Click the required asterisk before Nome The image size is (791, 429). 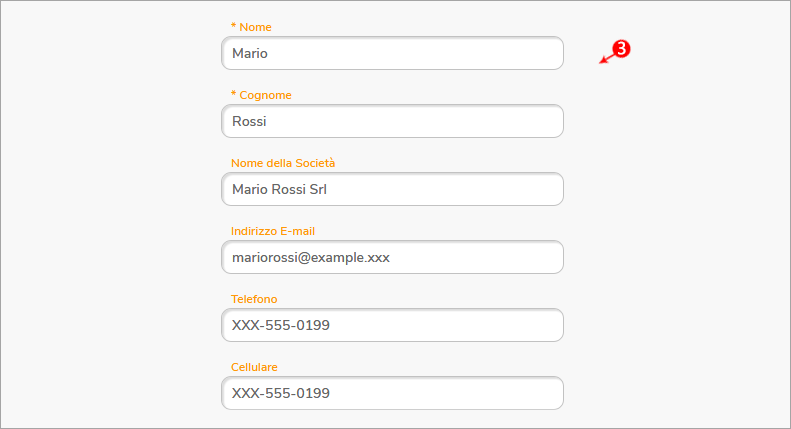coord(234,26)
